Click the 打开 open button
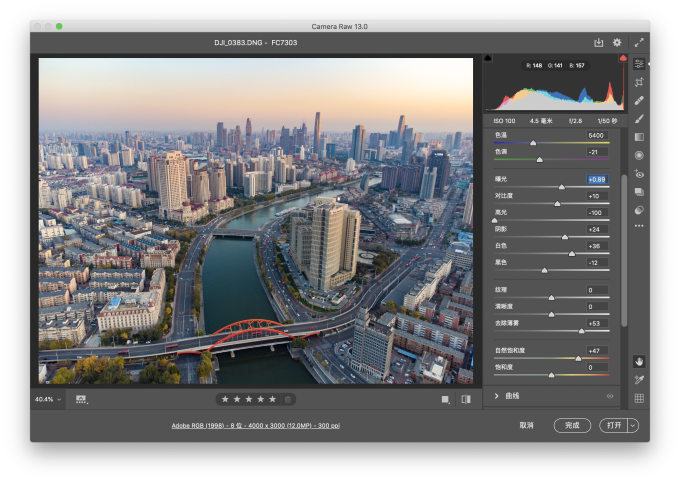680x482 pixels. (x=614, y=426)
